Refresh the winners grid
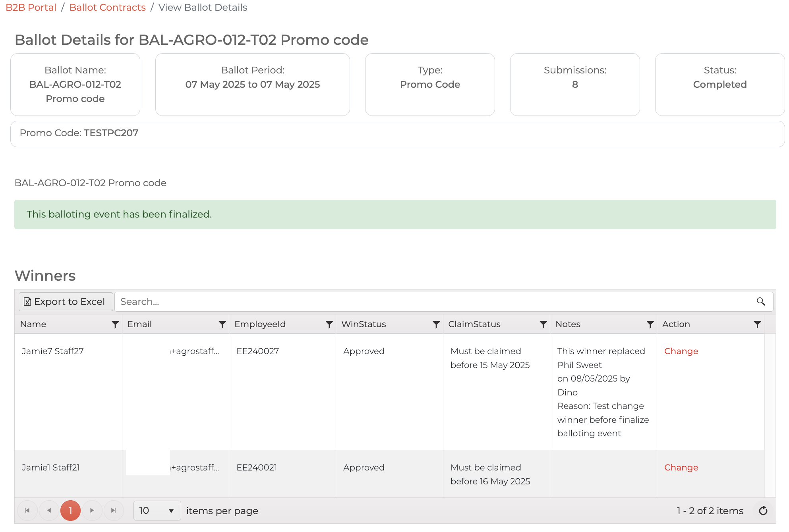This screenshot has width=789, height=532. (763, 511)
